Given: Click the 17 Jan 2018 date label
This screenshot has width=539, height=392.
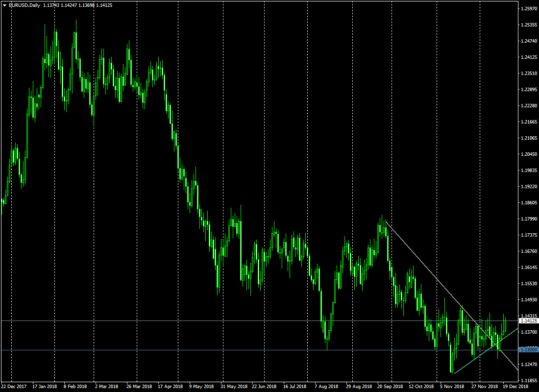Looking at the screenshot, I should point(45,387).
